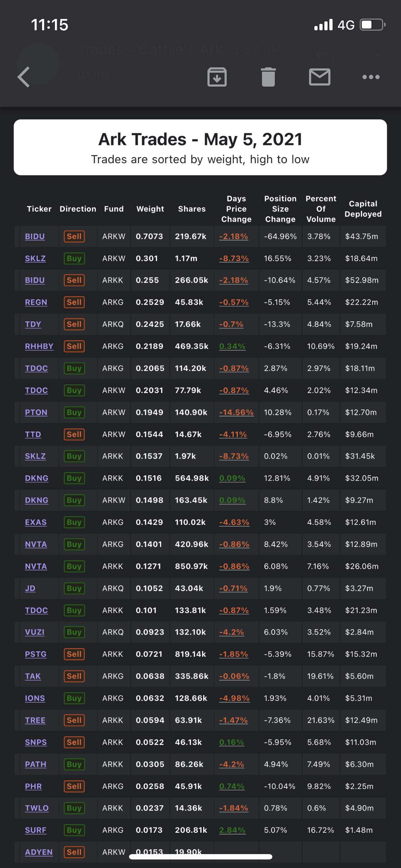The image size is (401, 868).
Task: Tap the -14.56% price change link
Action: coord(236,413)
